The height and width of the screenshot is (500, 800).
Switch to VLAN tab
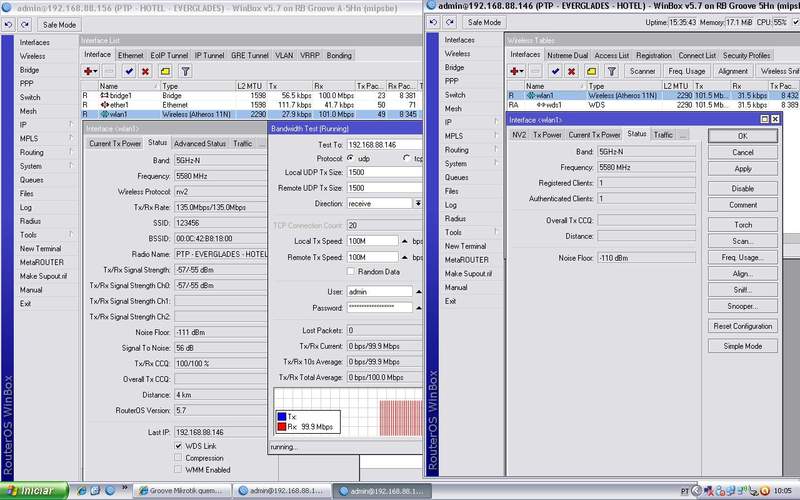point(284,55)
